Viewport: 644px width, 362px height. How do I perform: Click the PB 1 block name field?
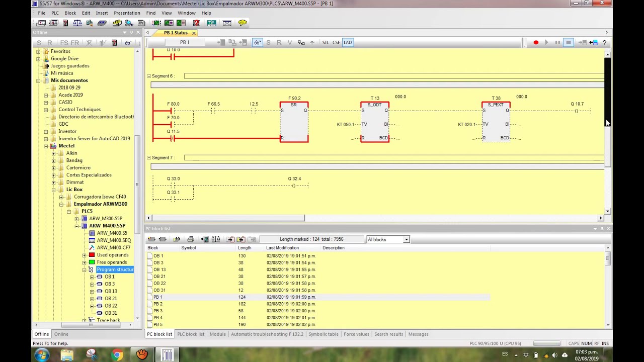pos(185,42)
